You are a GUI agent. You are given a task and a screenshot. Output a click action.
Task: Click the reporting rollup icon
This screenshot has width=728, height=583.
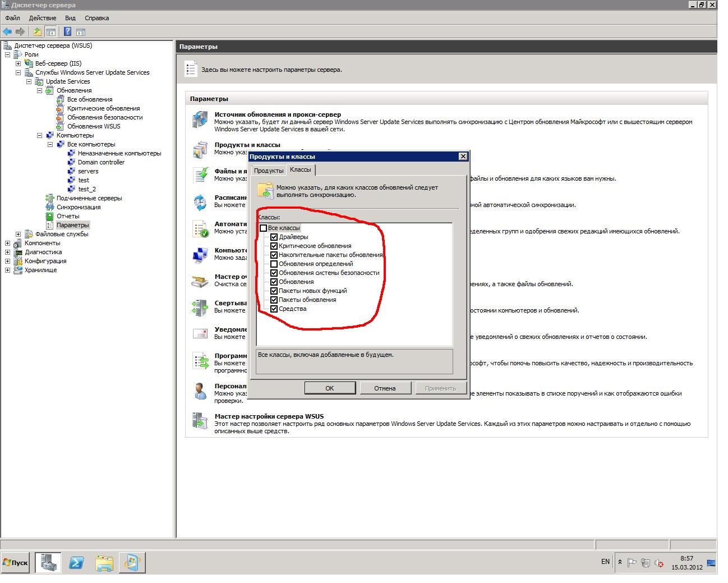pyautogui.click(x=200, y=307)
